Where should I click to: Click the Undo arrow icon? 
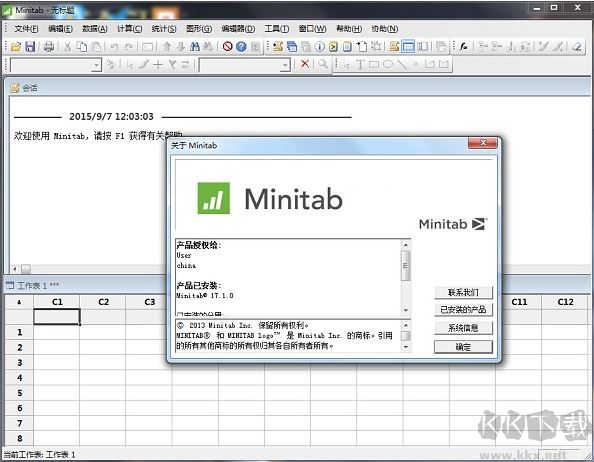114,47
